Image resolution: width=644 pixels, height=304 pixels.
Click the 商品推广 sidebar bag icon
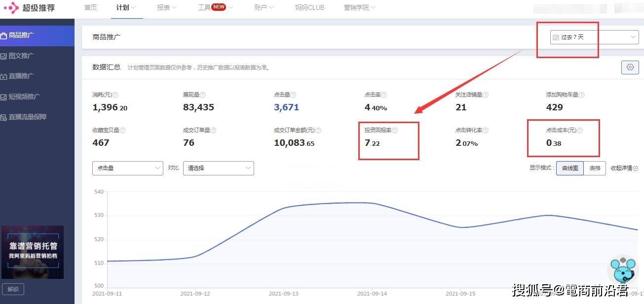[3, 35]
